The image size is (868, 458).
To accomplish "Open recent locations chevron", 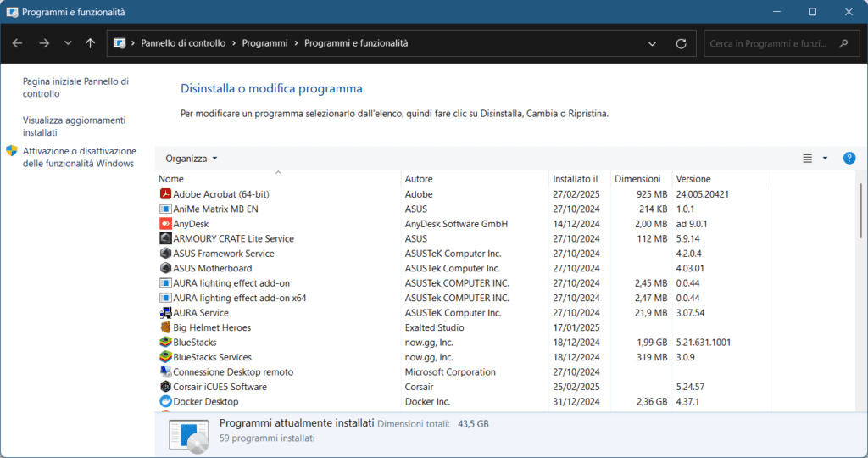I will (x=68, y=43).
